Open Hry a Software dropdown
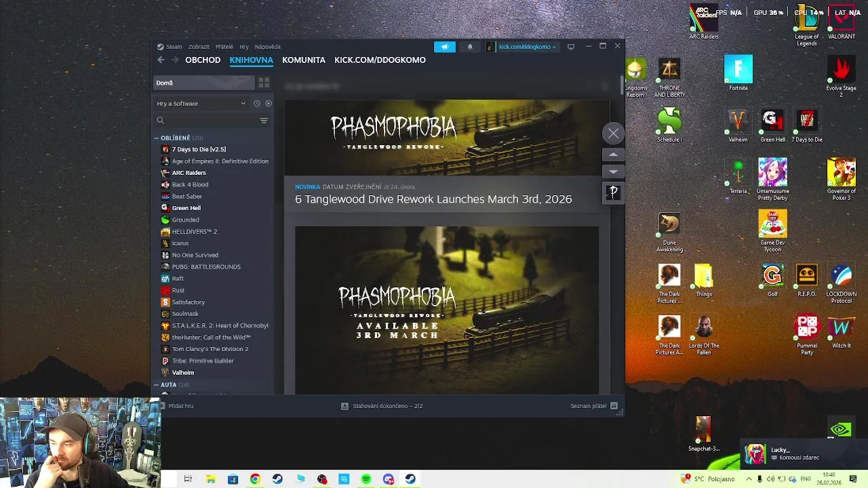Screen dimensions: 868x488 [201, 104]
